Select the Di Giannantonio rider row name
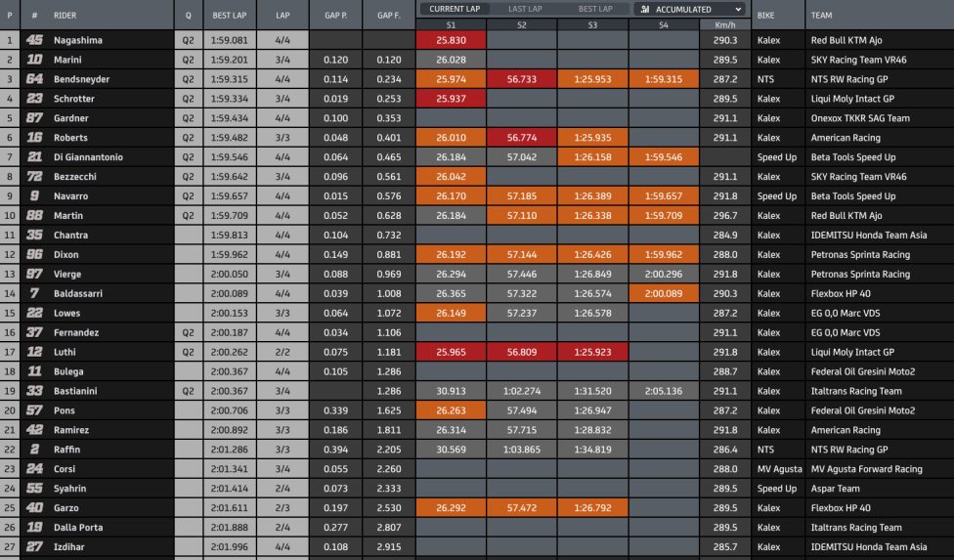 [88, 157]
